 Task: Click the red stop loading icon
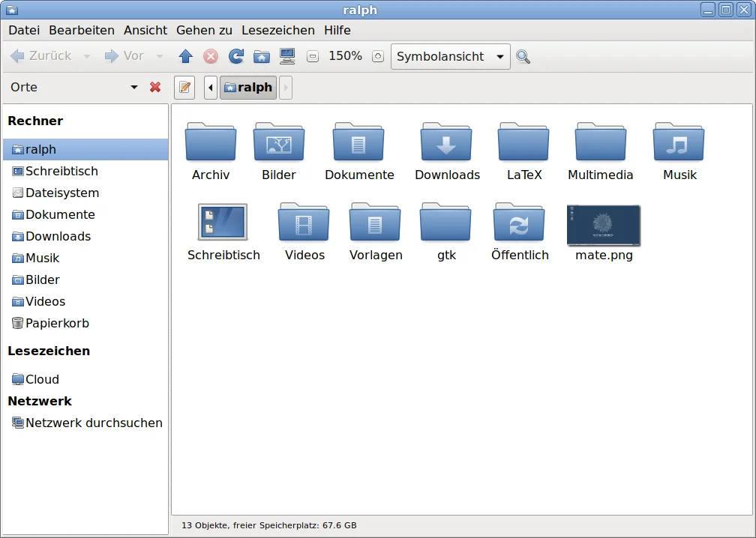pos(210,55)
